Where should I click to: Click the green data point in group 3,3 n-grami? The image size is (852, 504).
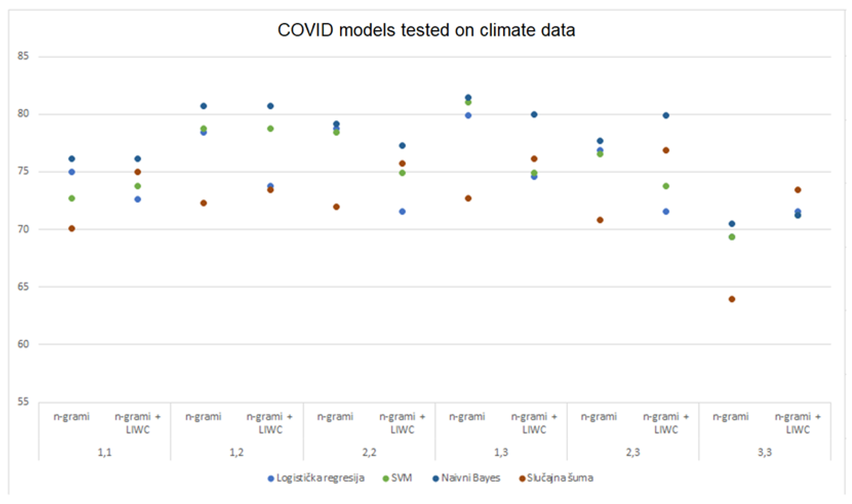pos(732,237)
